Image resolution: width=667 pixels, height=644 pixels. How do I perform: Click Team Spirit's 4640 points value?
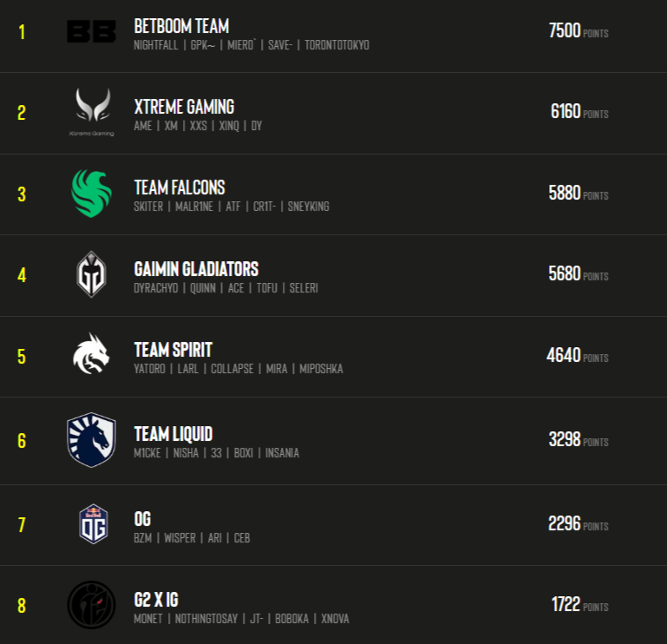[x=563, y=355]
